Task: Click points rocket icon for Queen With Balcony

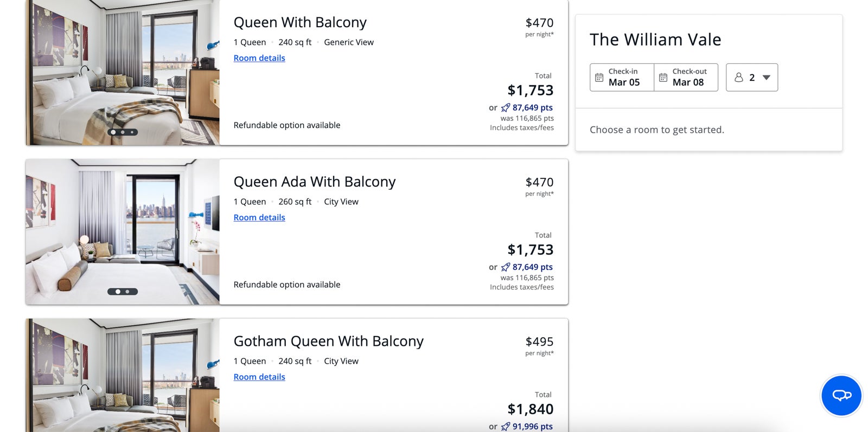Action: 506,108
